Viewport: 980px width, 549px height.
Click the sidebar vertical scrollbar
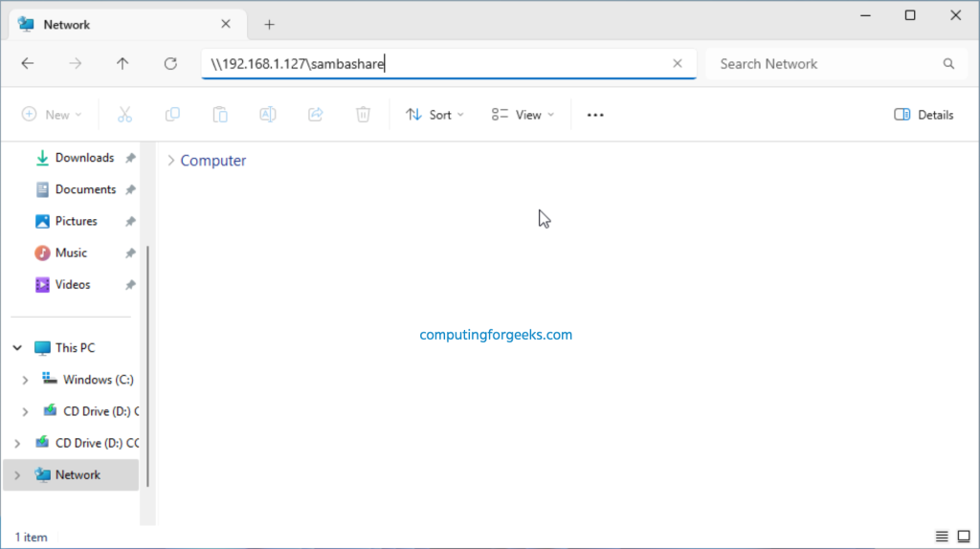[147, 366]
